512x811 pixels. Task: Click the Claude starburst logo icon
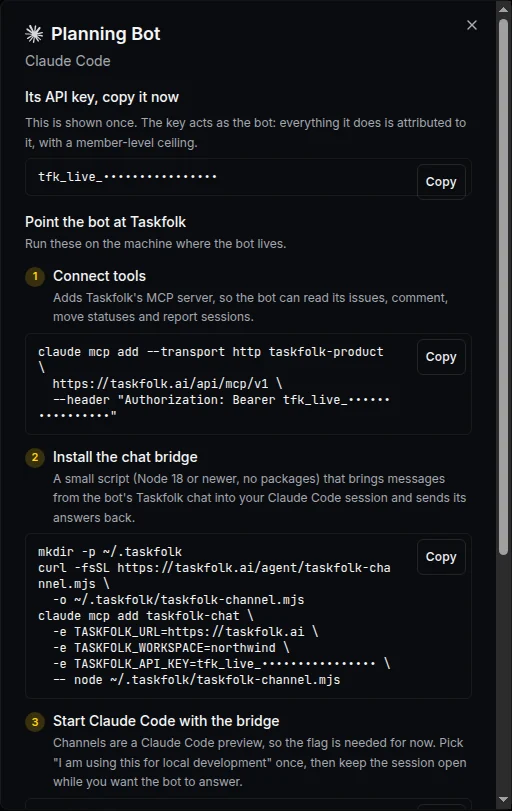point(34,34)
